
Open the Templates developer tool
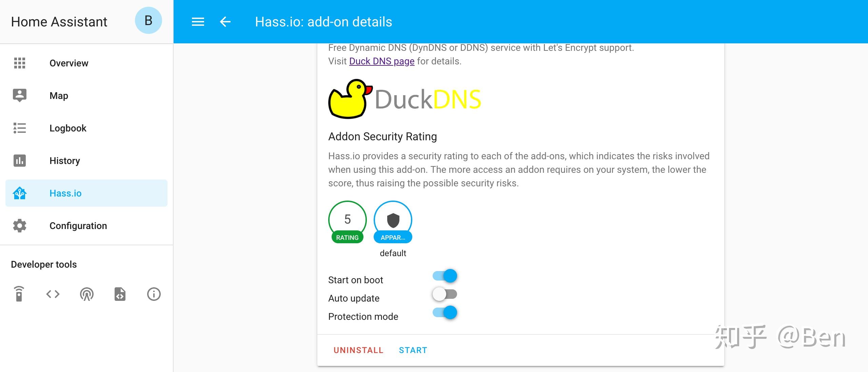point(120,294)
